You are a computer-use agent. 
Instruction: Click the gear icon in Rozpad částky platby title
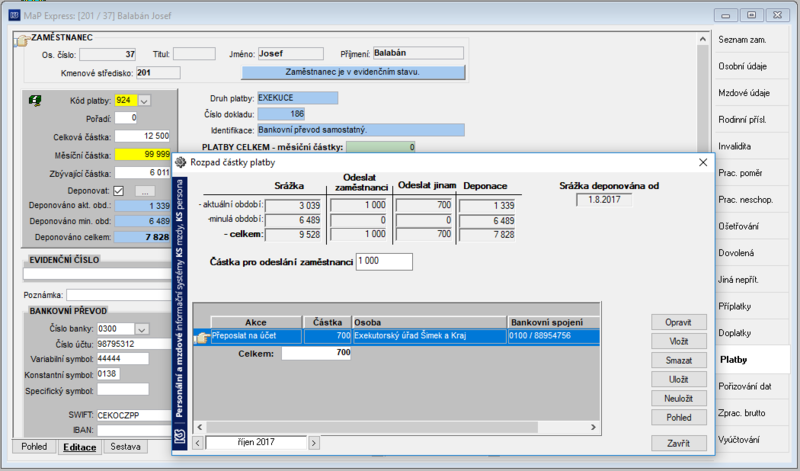point(181,162)
